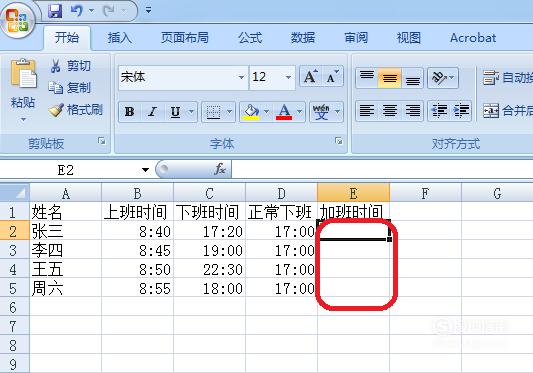Cut selection with 剪切
The width and height of the screenshot is (533, 373).
tap(71, 66)
